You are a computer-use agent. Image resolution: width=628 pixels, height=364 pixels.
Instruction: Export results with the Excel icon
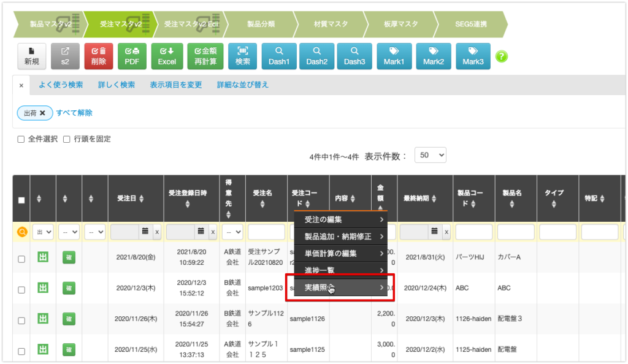pyautogui.click(x=167, y=56)
